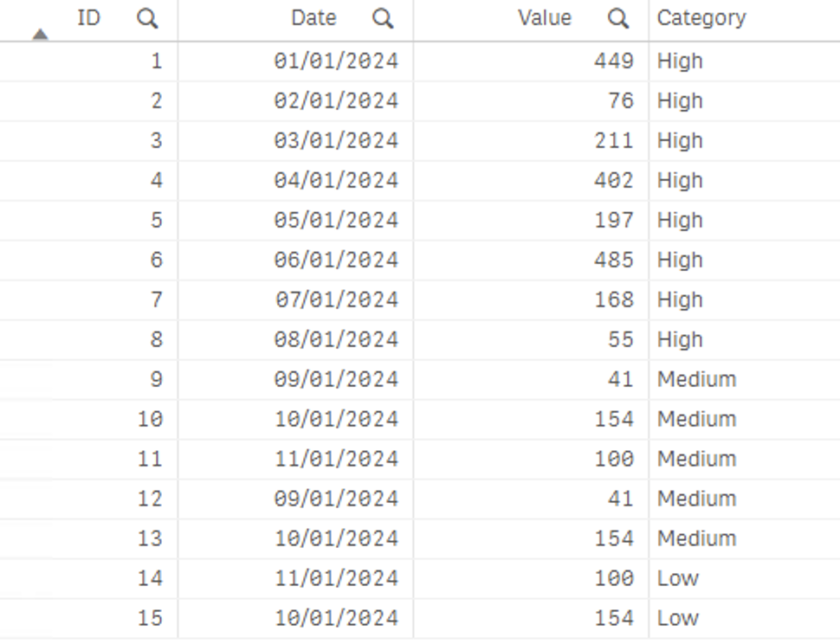Select Low category in row 14
The height and width of the screenshot is (644, 840).
click(x=677, y=579)
